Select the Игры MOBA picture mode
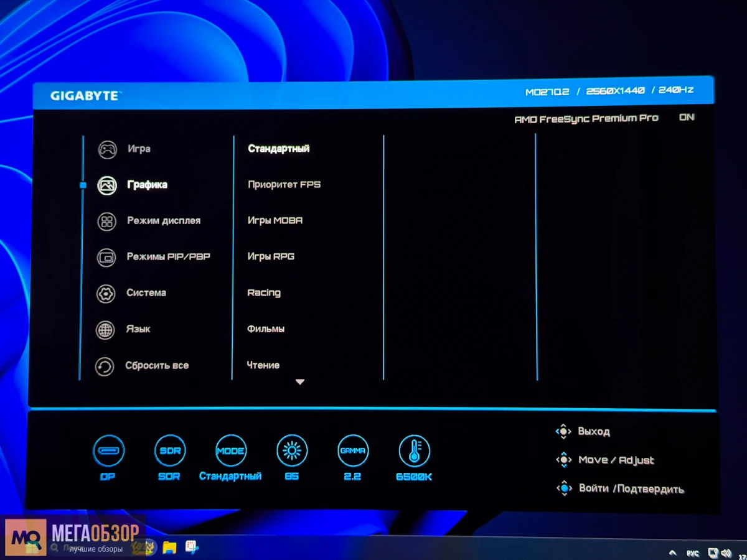This screenshot has width=747, height=560. 275,221
